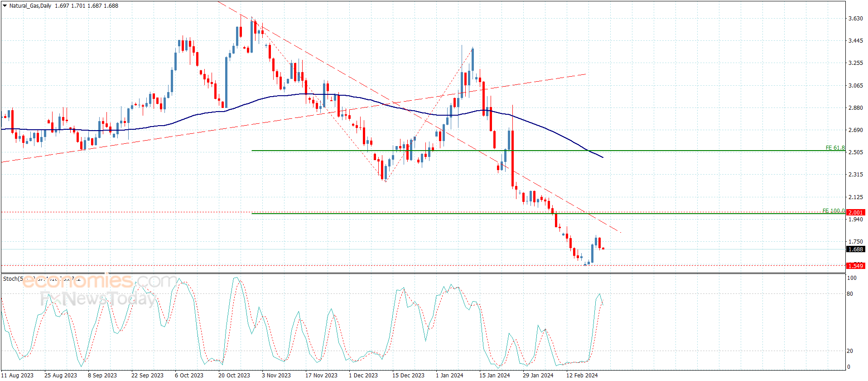
Task: Click the 1.940 price axis label
Action: [855, 220]
